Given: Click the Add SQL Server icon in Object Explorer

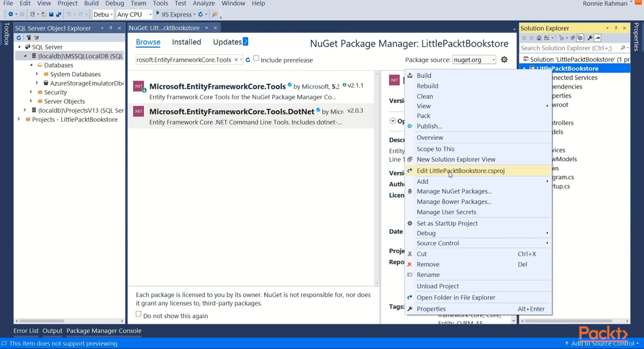Looking at the screenshot, I should (x=28, y=38).
